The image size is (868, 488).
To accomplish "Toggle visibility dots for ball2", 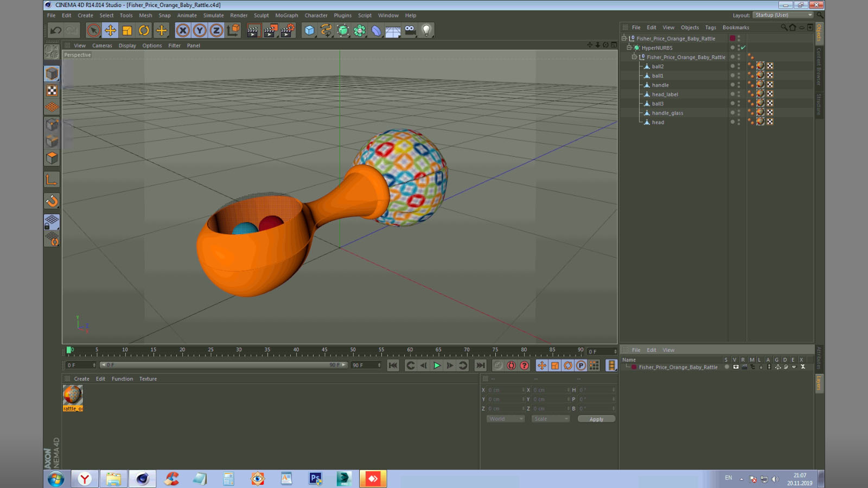I will tap(738, 66).
